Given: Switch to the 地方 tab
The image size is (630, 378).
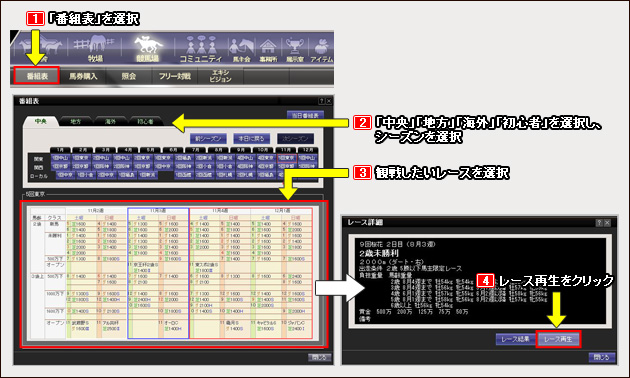Looking at the screenshot, I should click(x=76, y=121).
